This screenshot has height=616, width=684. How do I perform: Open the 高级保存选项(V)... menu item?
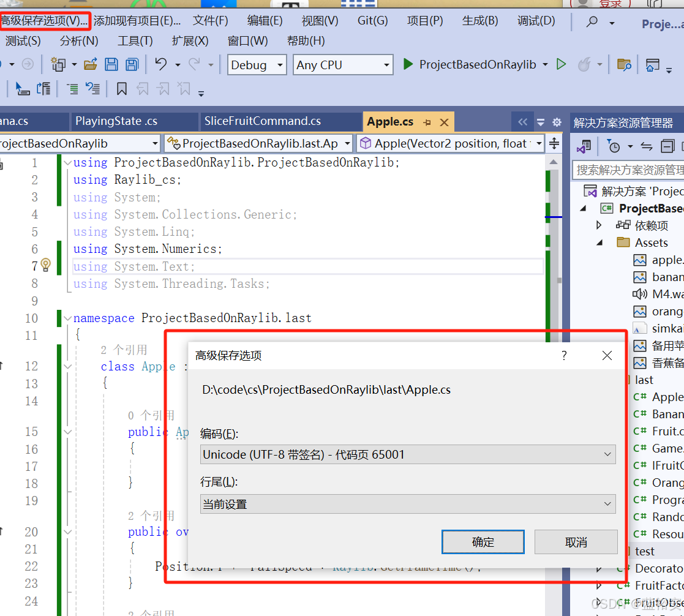pyautogui.click(x=45, y=20)
